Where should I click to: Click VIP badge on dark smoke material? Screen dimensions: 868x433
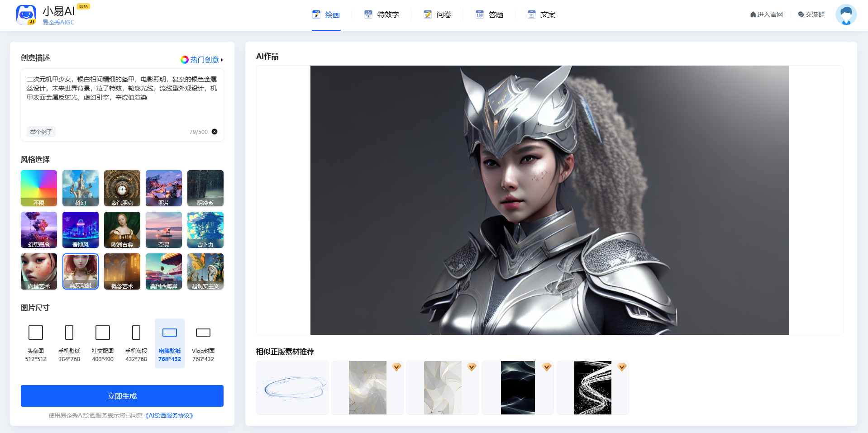547,367
